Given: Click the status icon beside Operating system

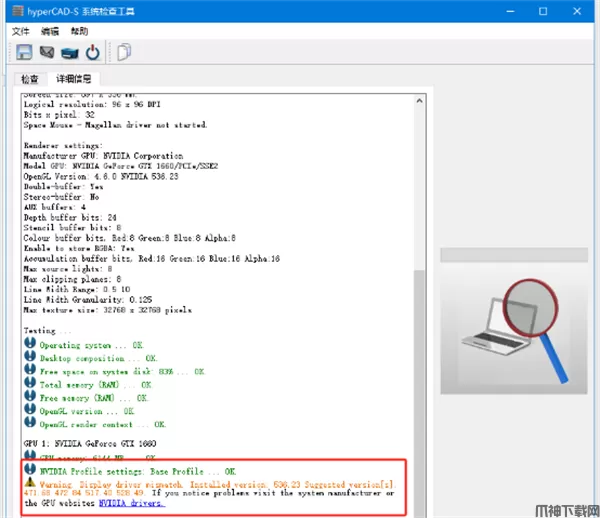Looking at the screenshot, I should 30,344.
